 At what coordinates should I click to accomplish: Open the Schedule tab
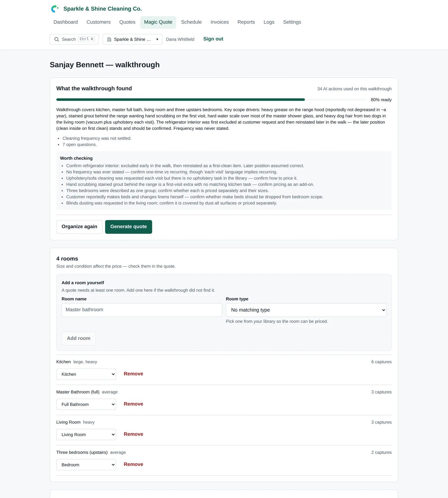click(191, 22)
